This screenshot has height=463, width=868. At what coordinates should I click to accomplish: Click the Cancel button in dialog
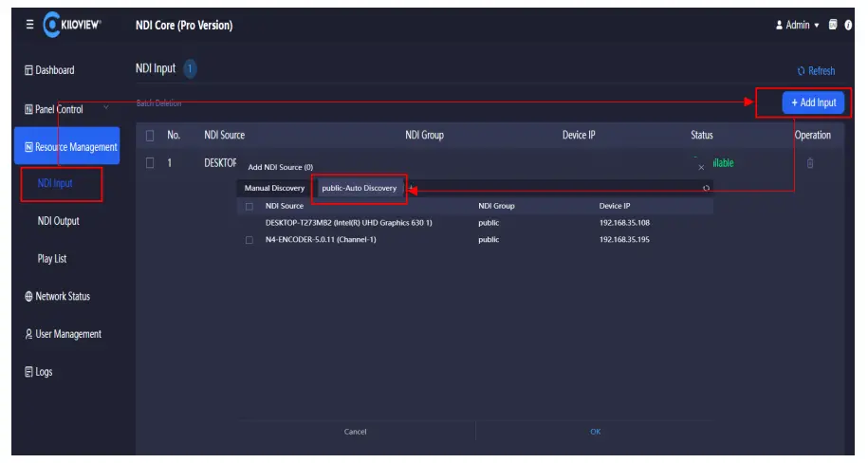(x=356, y=432)
